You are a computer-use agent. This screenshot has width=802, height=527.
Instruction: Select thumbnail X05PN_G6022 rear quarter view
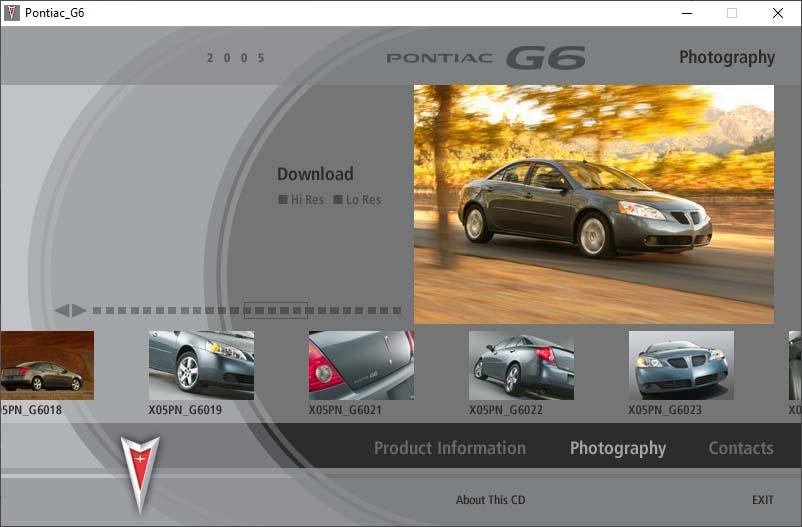[x=521, y=365]
